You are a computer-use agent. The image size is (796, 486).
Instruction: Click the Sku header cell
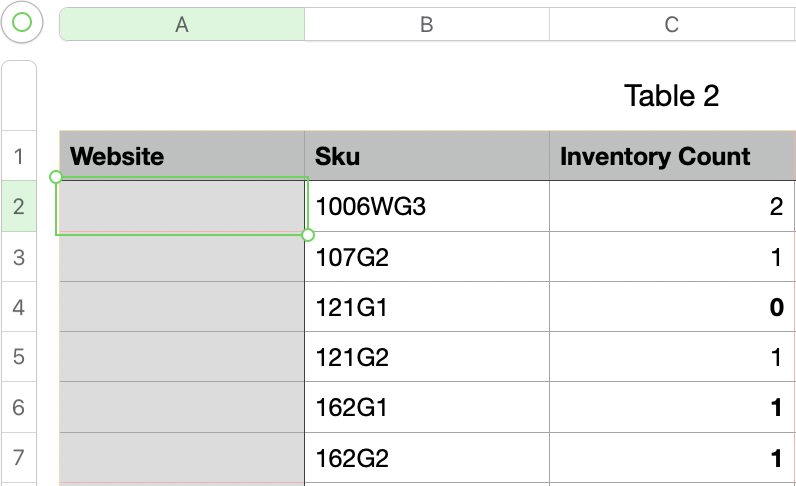[426, 156]
